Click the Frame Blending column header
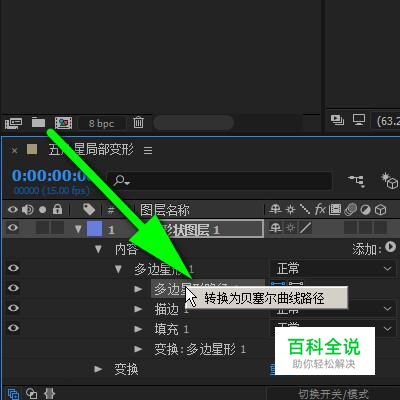Viewport: 400px width, 400px height. (x=335, y=209)
